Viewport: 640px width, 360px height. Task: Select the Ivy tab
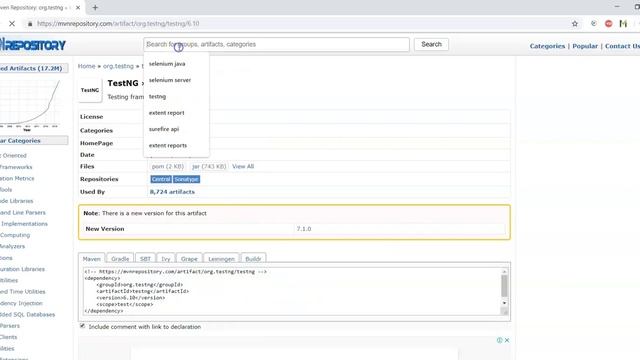(x=166, y=259)
